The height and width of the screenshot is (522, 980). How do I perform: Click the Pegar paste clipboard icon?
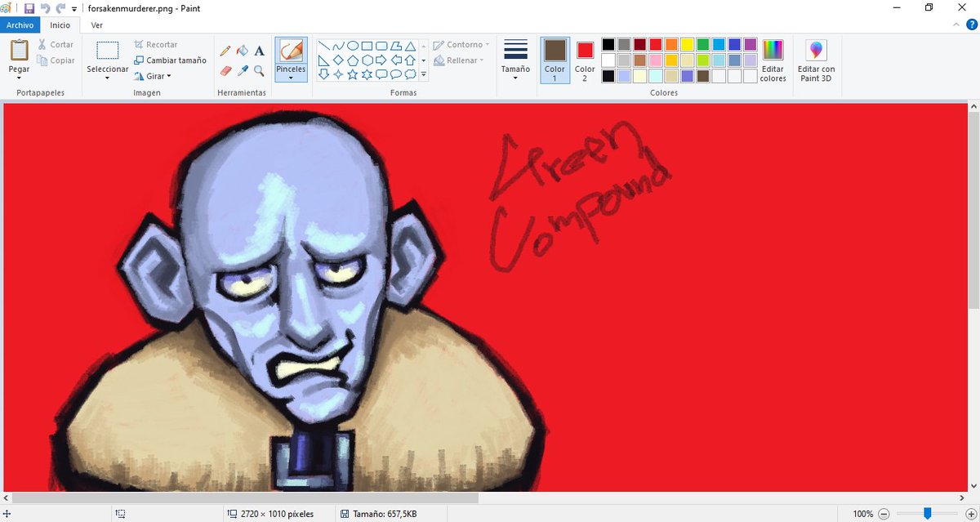coord(20,50)
